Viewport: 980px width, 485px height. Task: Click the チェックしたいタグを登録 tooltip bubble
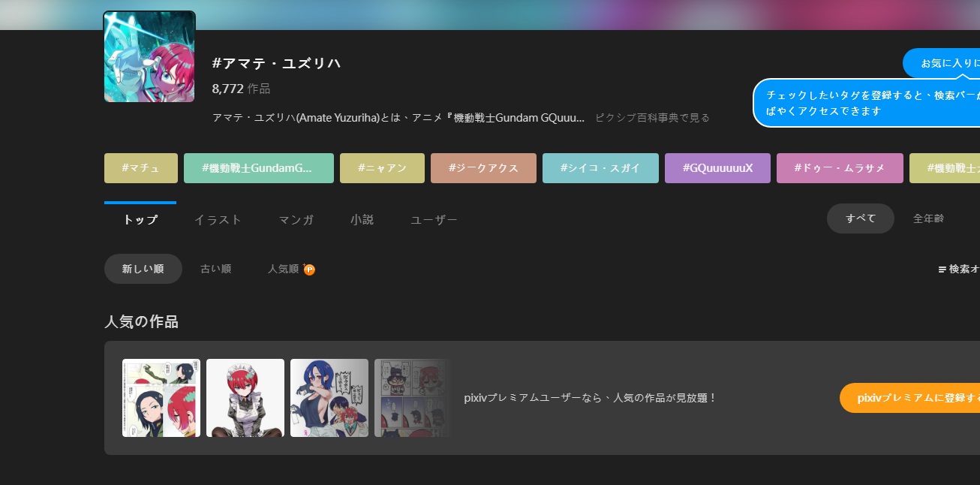pyautogui.click(x=867, y=103)
